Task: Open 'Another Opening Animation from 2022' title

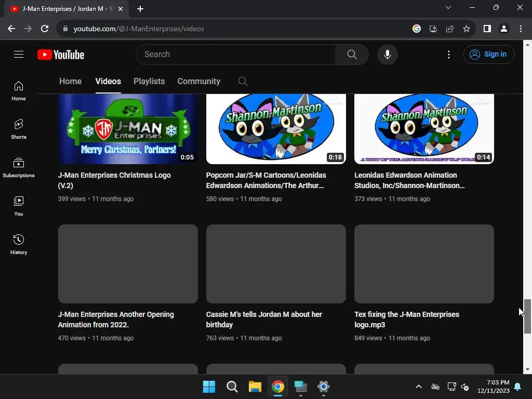Action: (116, 320)
